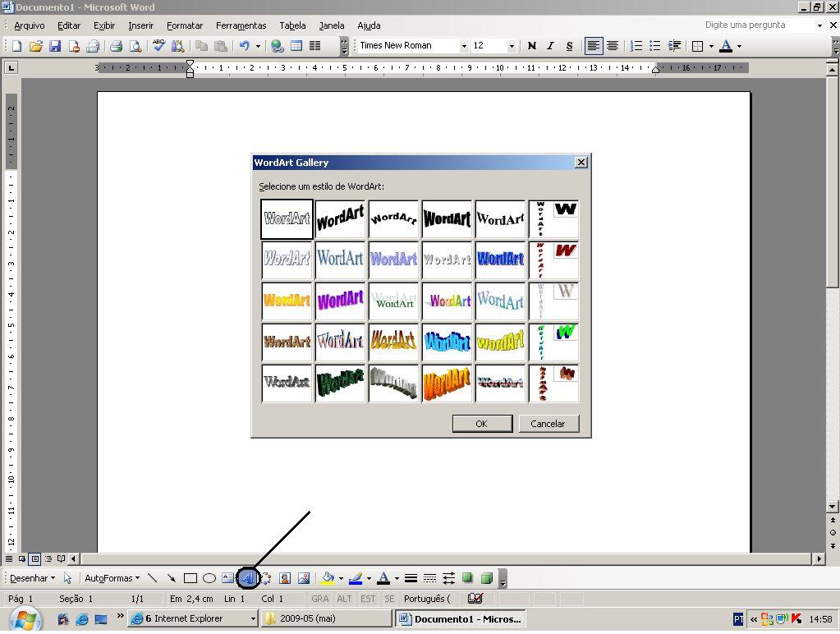Viewport: 840px width, 634px height.
Task: Expand the Times New Roman font dropdown
Action: tap(464, 46)
